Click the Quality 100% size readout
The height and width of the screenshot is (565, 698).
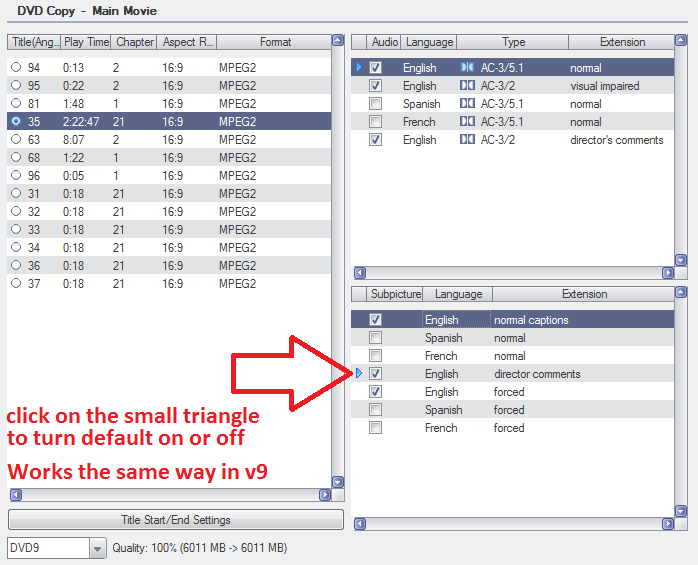[x=199, y=548]
